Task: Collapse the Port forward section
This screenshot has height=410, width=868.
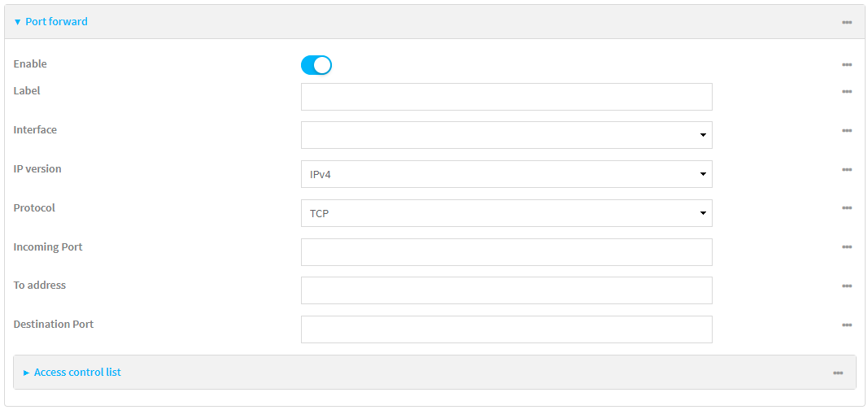Action: pos(50,22)
